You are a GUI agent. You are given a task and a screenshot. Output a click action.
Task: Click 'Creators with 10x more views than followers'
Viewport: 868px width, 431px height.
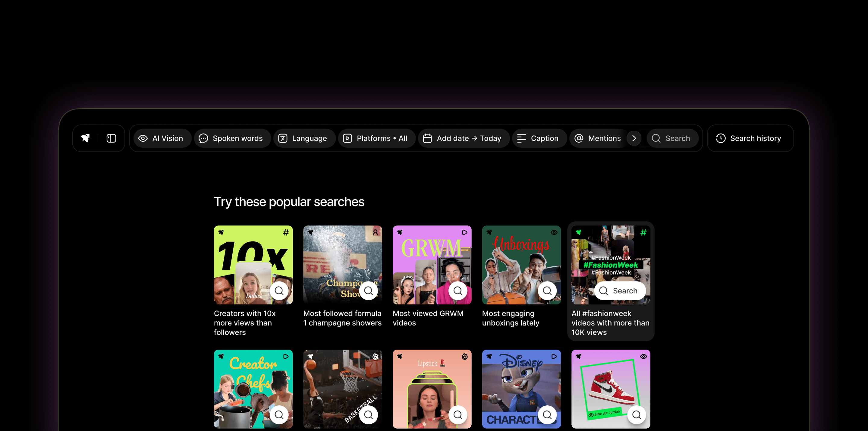coord(245,323)
